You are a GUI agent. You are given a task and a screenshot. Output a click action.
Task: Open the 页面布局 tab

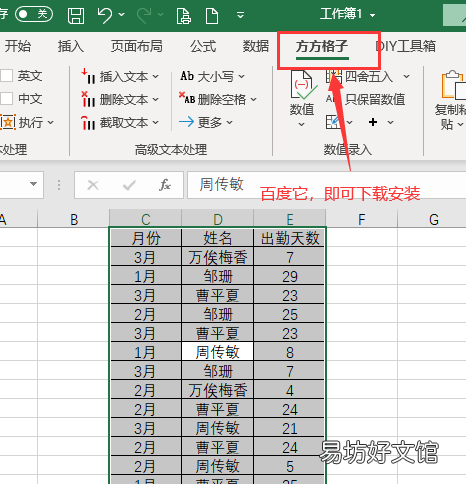(137, 46)
